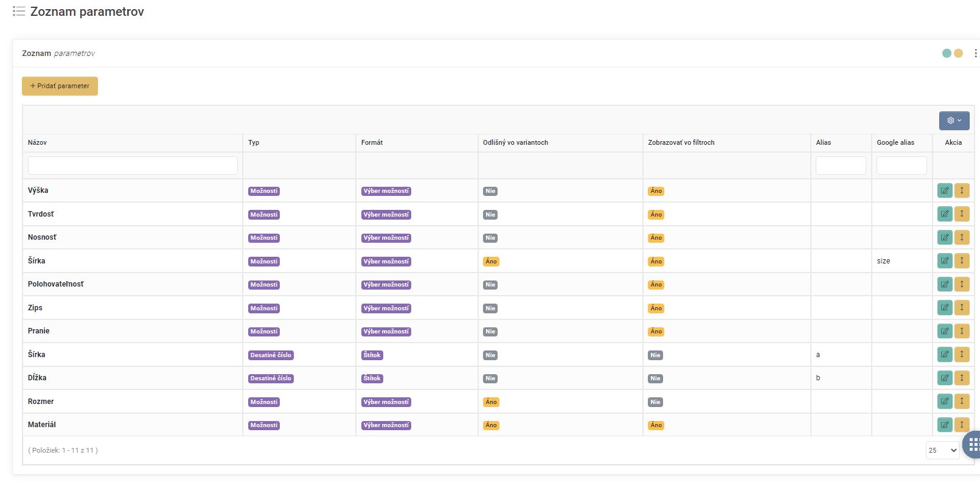980x491 pixels.
Task: Edit the Rozmer parameter
Action: click(944, 402)
